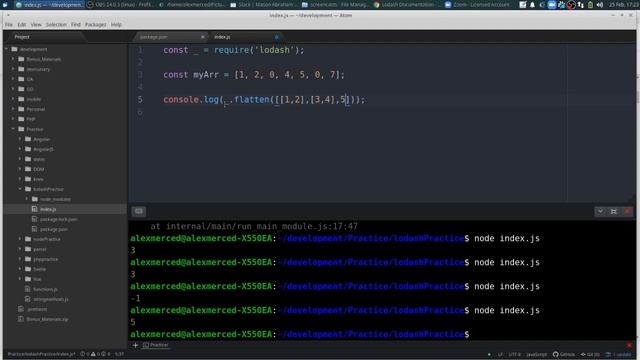This screenshot has width=640, height=360.
Task: Open the View menu
Action: (x=36, y=24)
